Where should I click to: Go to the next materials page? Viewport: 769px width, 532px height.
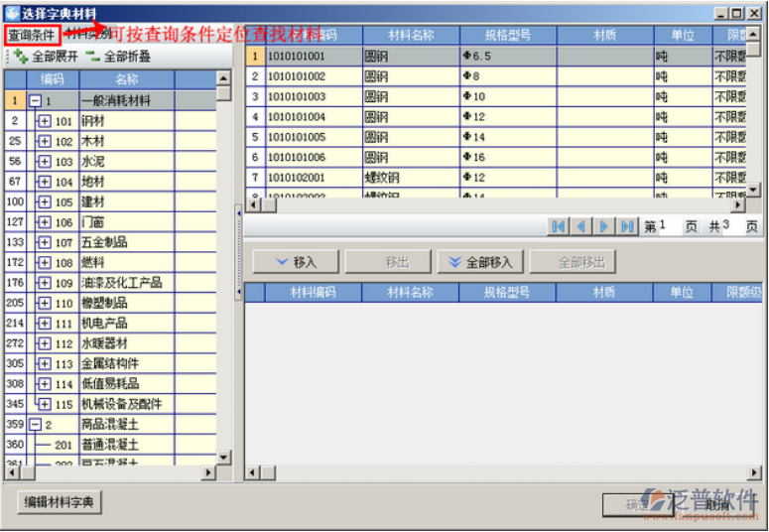click(x=604, y=227)
